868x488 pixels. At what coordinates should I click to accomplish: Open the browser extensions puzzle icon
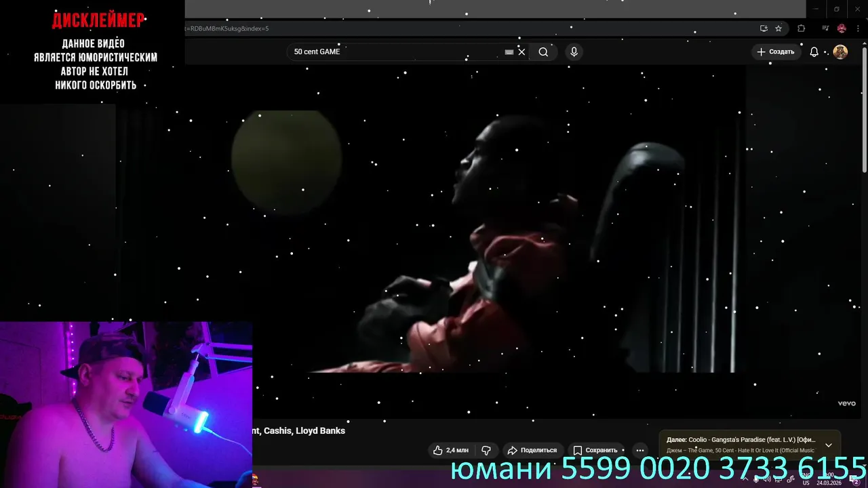pyautogui.click(x=802, y=28)
